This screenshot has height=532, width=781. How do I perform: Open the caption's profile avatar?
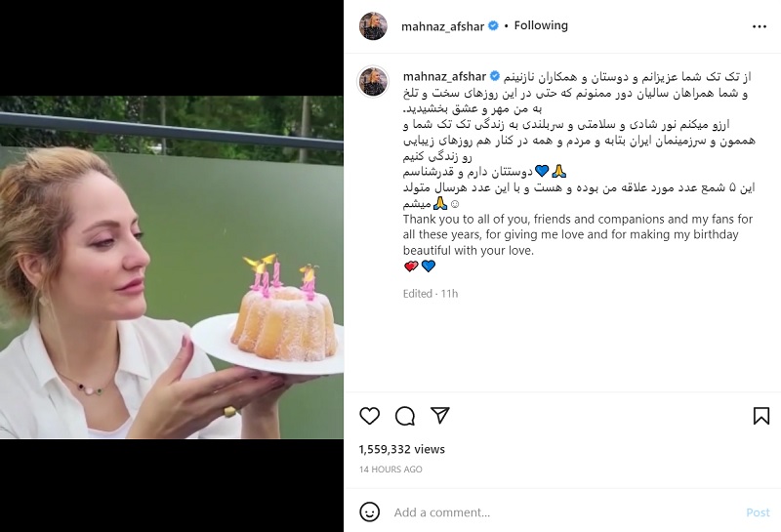pos(373,81)
